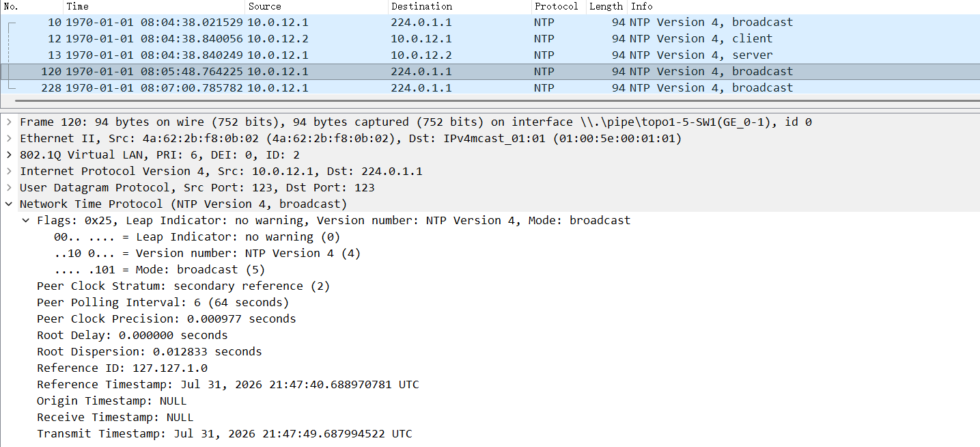Sort by the Info column header

(804, 6)
